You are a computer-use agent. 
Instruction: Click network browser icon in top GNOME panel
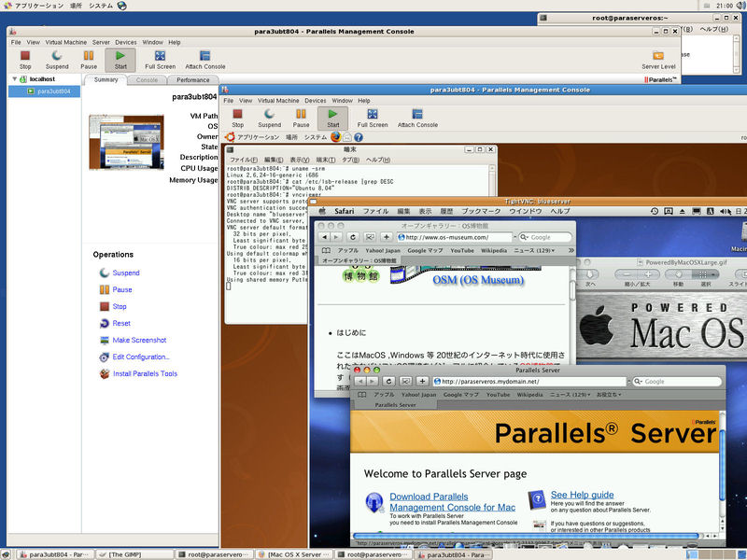[122, 6]
